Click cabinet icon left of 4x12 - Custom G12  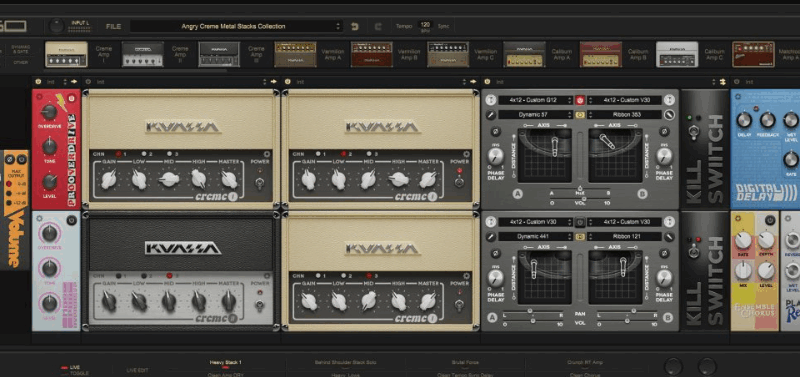click(x=491, y=100)
